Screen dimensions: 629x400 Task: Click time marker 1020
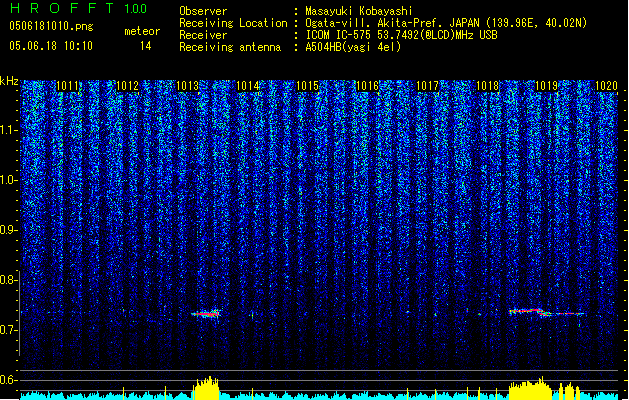(606, 86)
